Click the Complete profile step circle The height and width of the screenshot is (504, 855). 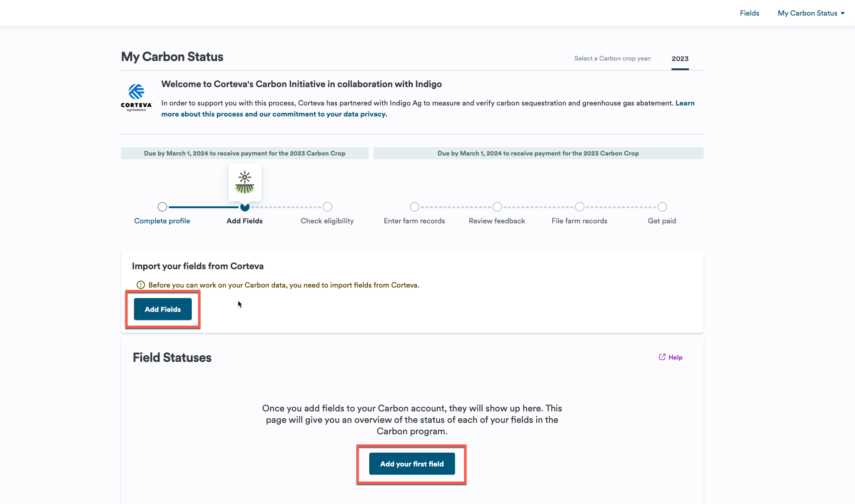click(162, 207)
